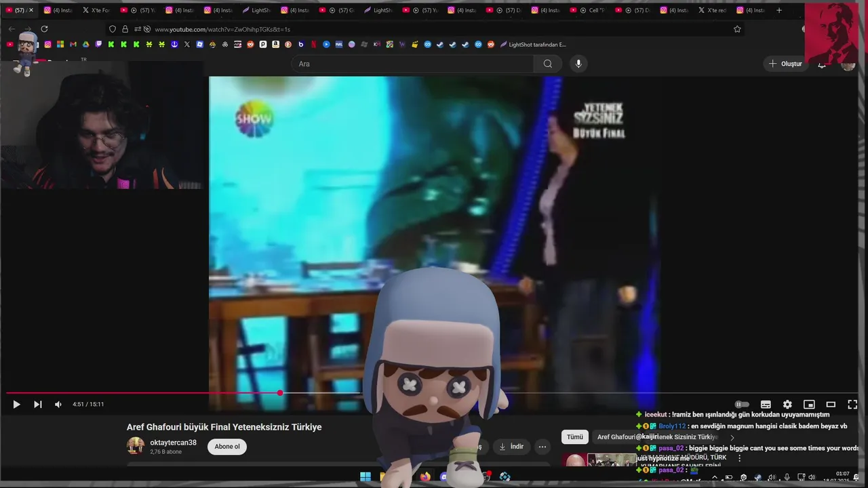Click the Ara search field
This screenshot has width=868, height=488.
click(412, 64)
